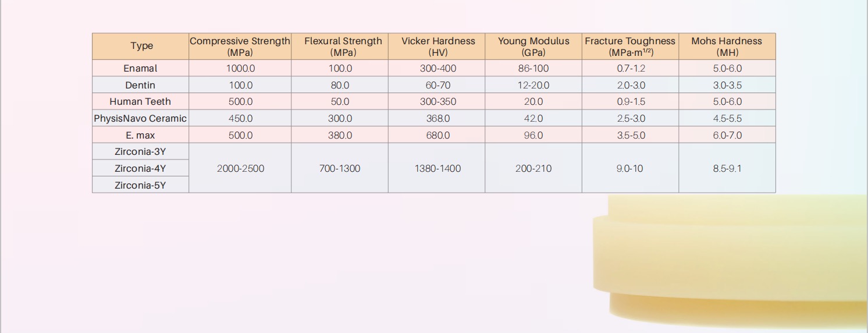Click the Zirconia-3Y cell
Viewport: 868px width, 333px height.
point(141,151)
